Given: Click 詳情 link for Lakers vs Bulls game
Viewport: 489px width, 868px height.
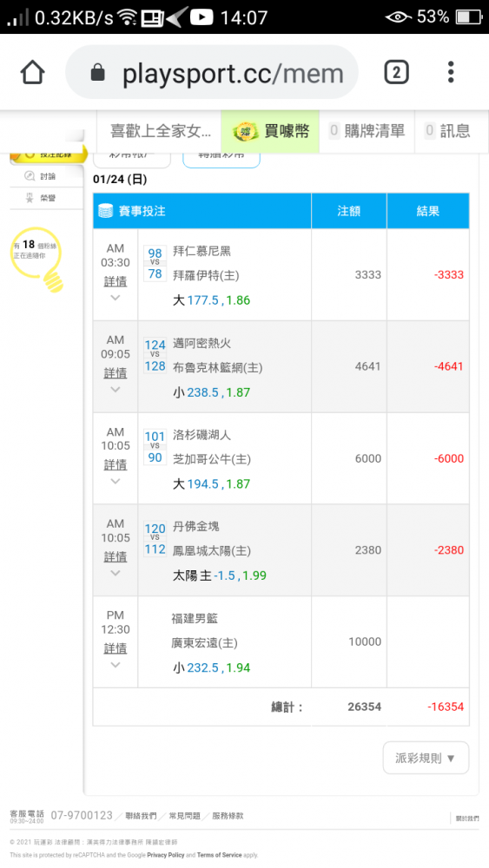Looking at the screenshot, I should click(x=116, y=465).
